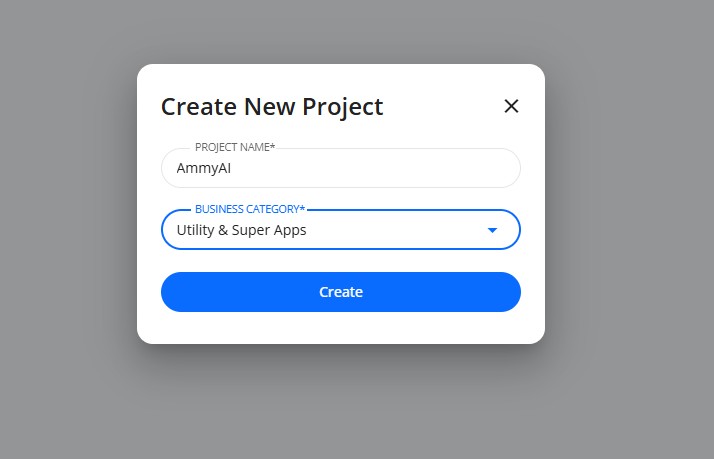Click the Create New Project heading

(272, 107)
